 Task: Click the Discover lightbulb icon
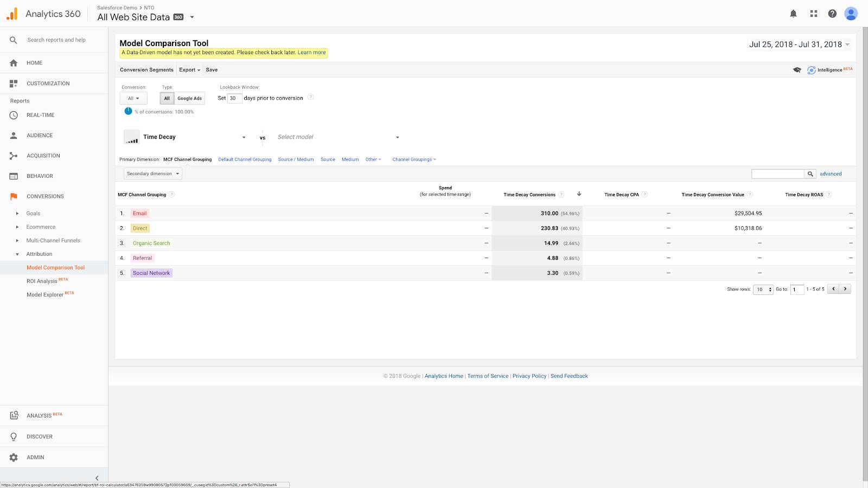coord(14,436)
